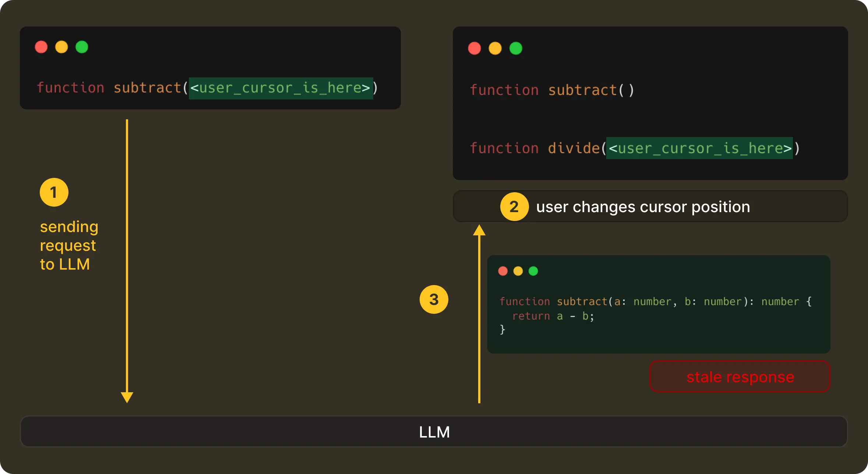Click the yellow step 2 circle
The width and height of the screenshot is (868, 474).
tap(514, 207)
